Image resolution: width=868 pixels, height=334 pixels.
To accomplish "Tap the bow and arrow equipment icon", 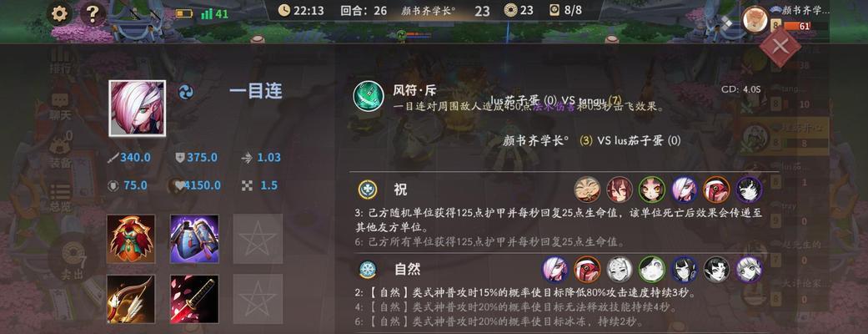I will click(x=131, y=299).
